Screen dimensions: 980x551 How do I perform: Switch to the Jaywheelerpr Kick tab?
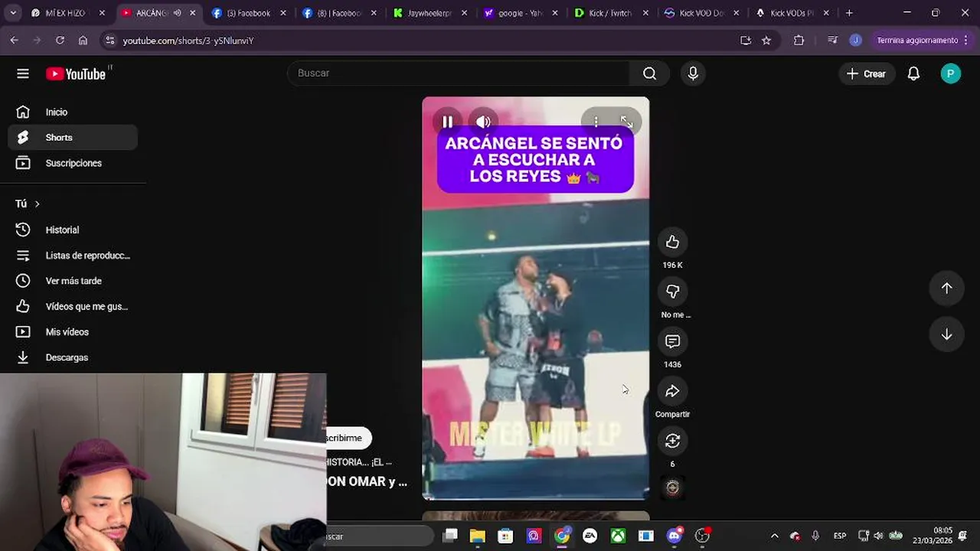(x=429, y=13)
